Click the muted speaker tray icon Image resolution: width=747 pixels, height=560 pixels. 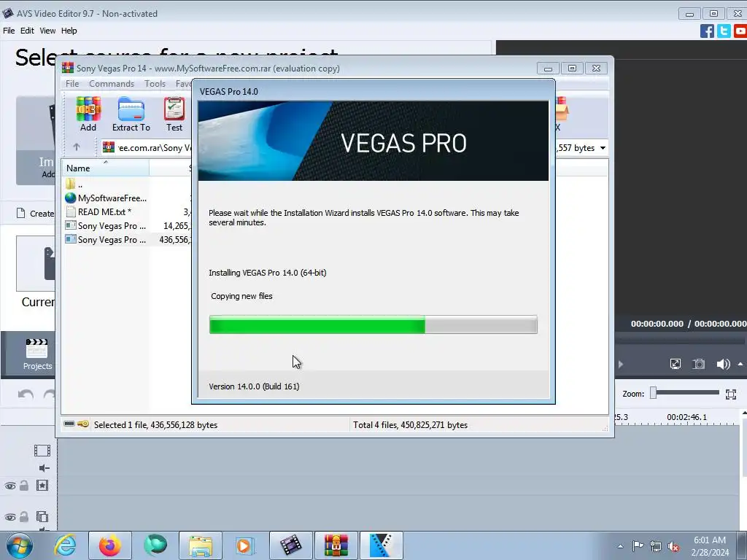click(673, 546)
